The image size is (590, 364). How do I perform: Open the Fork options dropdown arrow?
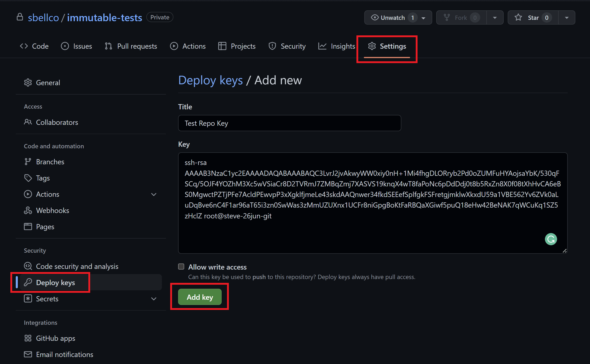coord(495,18)
